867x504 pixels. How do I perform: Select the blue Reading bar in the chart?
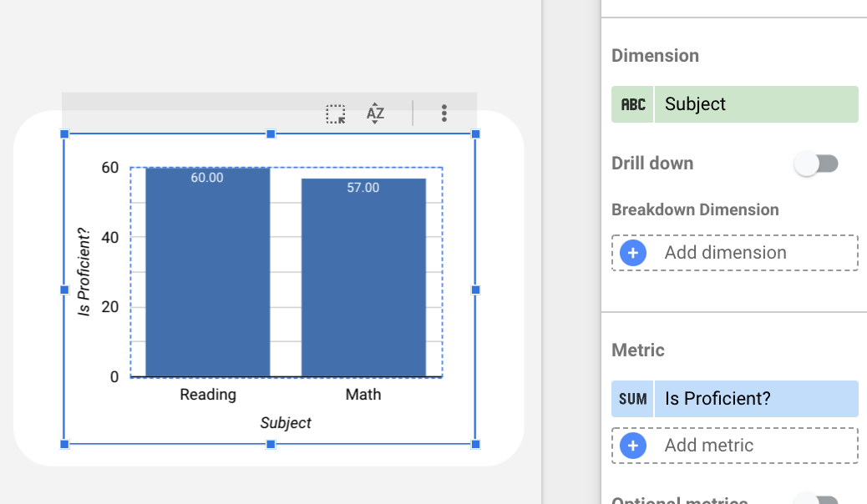click(x=206, y=271)
